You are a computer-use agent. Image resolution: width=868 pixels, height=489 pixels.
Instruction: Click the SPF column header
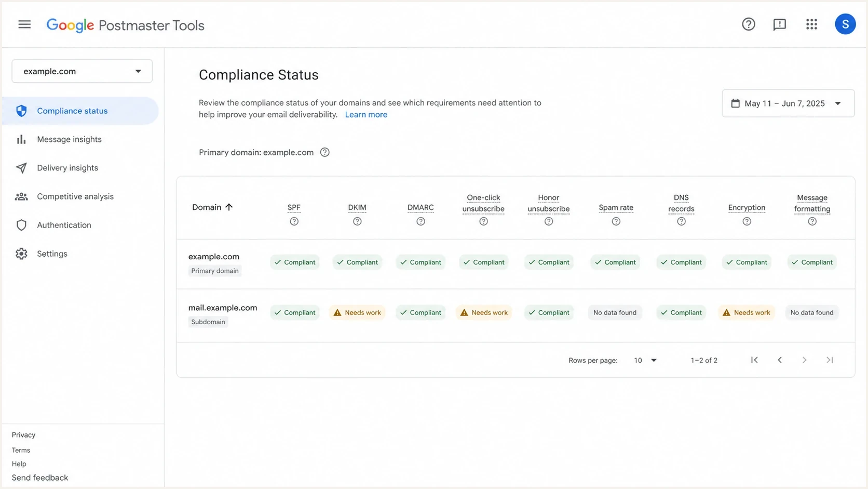click(x=294, y=207)
